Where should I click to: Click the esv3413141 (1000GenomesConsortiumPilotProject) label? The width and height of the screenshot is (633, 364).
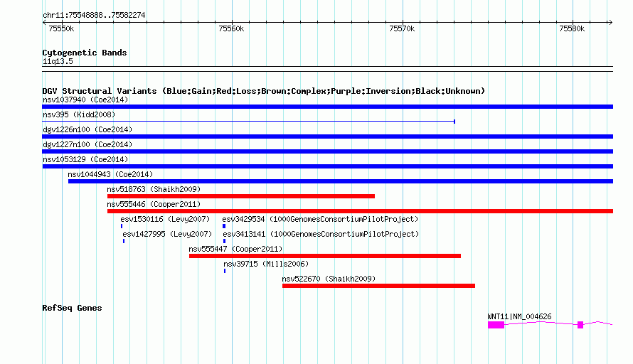click(x=321, y=234)
